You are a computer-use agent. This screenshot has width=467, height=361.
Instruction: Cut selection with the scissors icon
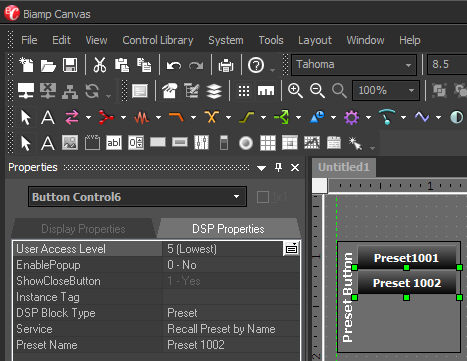click(100, 65)
